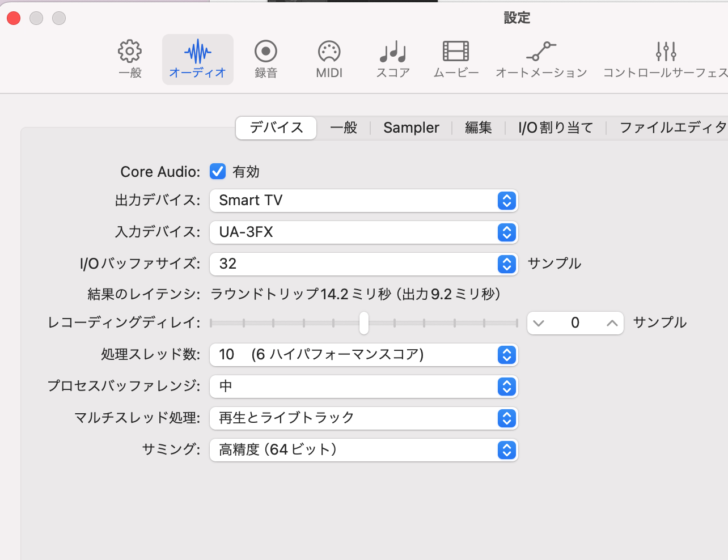728x560 pixels.
Task: Open the Automation (オートメーション) icon
Action: 541,52
